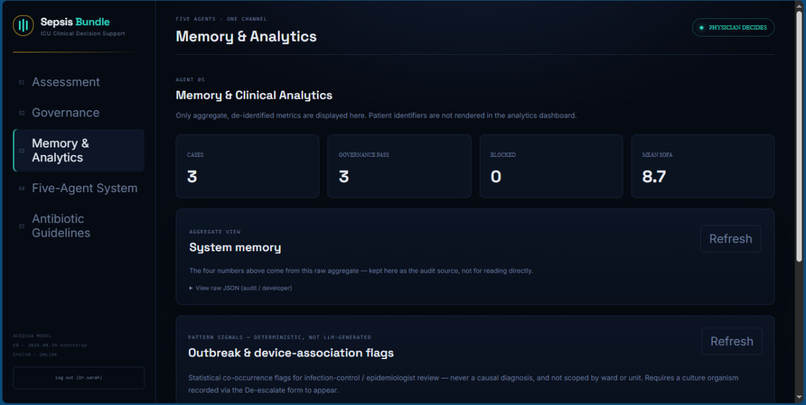Refresh the Outbreak & device-association flags panel
Viewport: 806px width, 405px height.
pos(731,341)
